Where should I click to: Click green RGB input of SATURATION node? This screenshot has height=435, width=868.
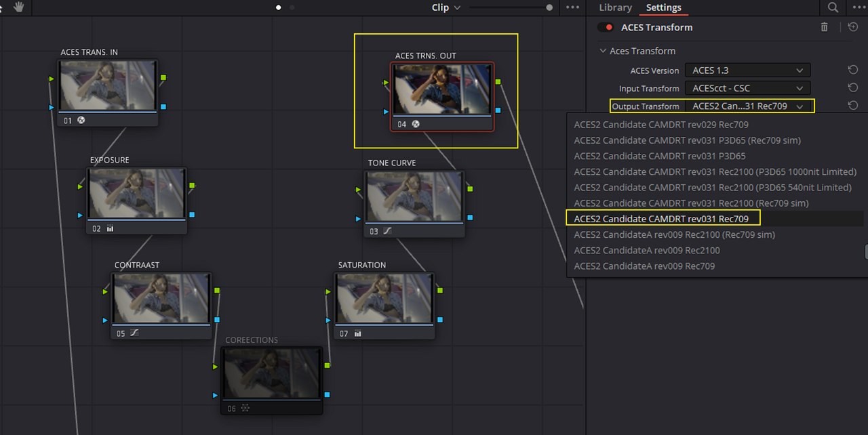329,291
